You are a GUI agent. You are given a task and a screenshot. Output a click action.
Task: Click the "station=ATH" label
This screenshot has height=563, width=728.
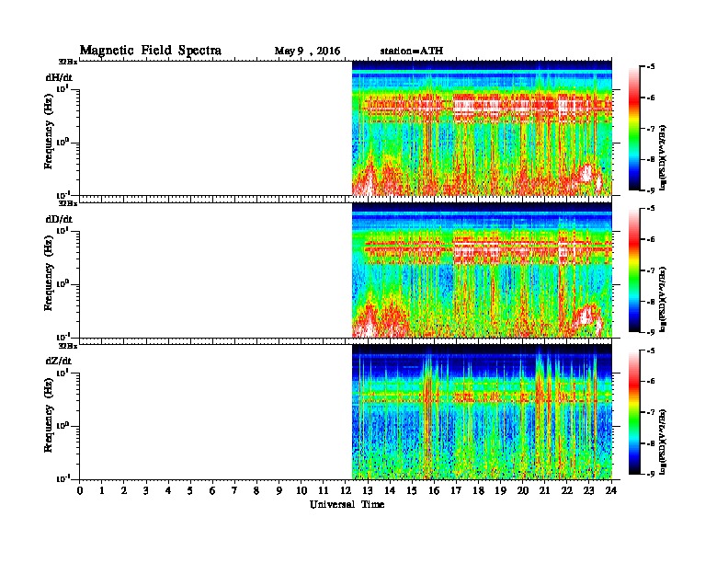pos(412,51)
